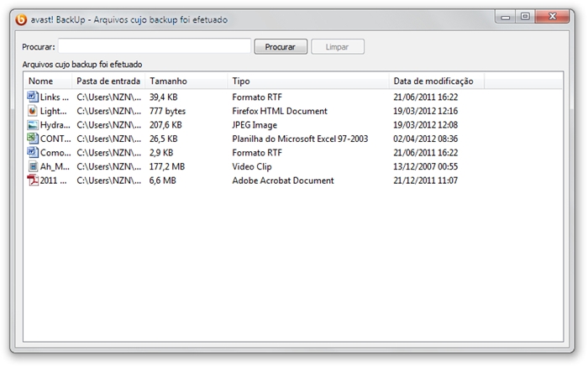The image size is (588, 367).
Task: Select the 'CONT...' file name
Action: (55, 139)
